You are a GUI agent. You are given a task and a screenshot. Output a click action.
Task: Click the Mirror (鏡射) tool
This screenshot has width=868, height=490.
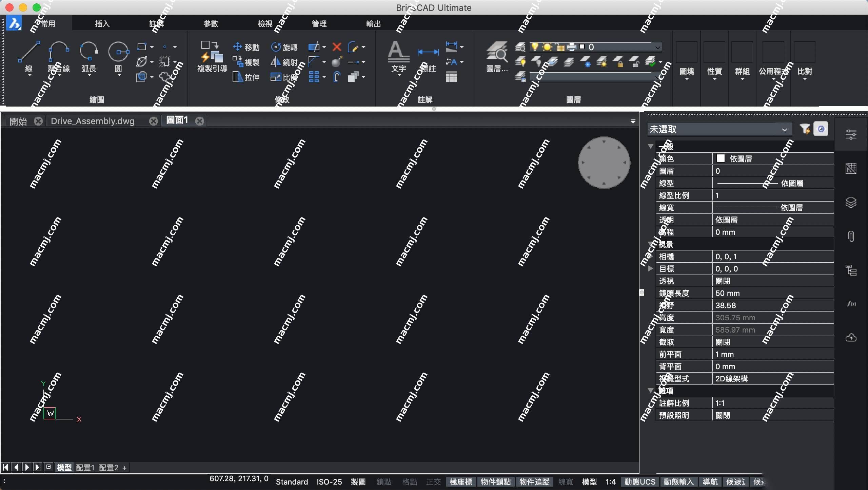click(x=284, y=62)
